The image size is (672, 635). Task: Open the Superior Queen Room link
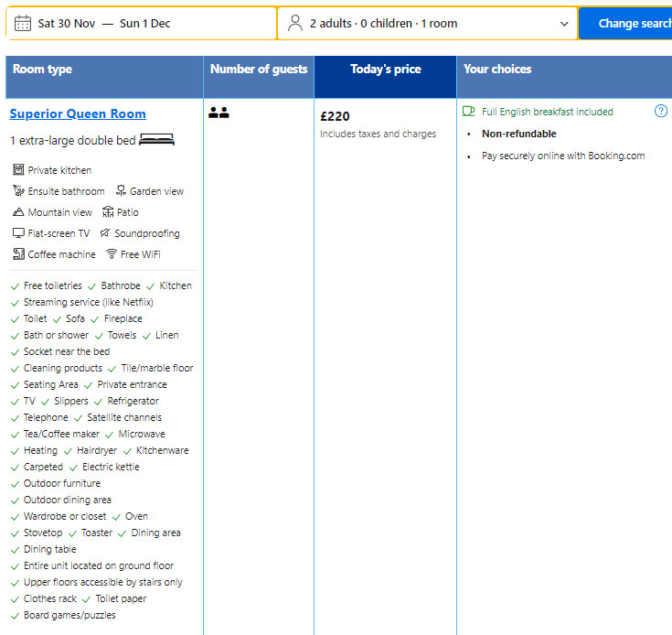coord(78,113)
